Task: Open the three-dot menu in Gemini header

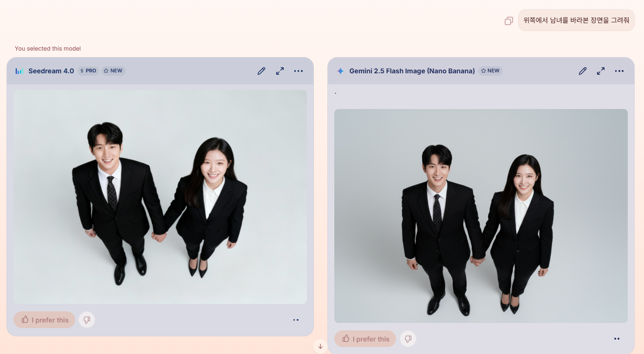Action: tap(619, 71)
